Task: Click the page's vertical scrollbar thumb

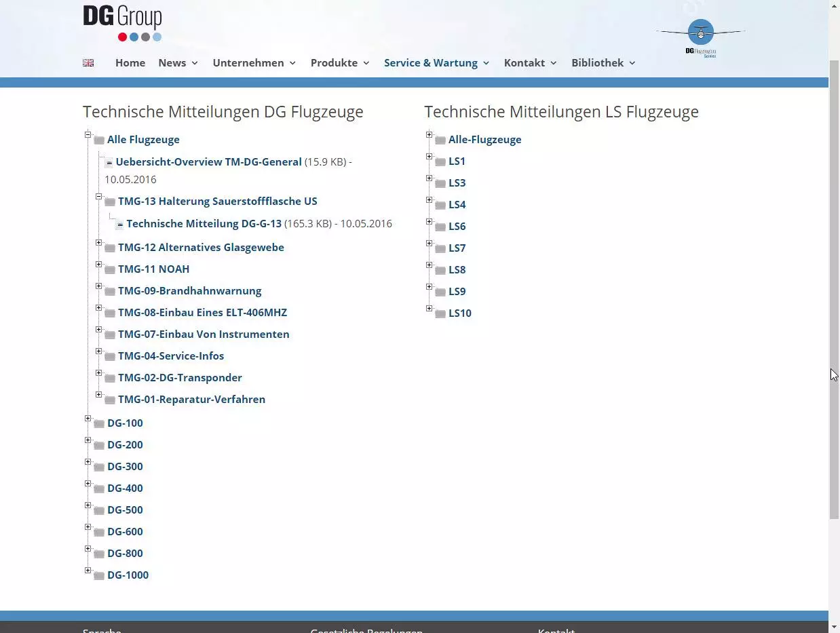Action: [834, 290]
